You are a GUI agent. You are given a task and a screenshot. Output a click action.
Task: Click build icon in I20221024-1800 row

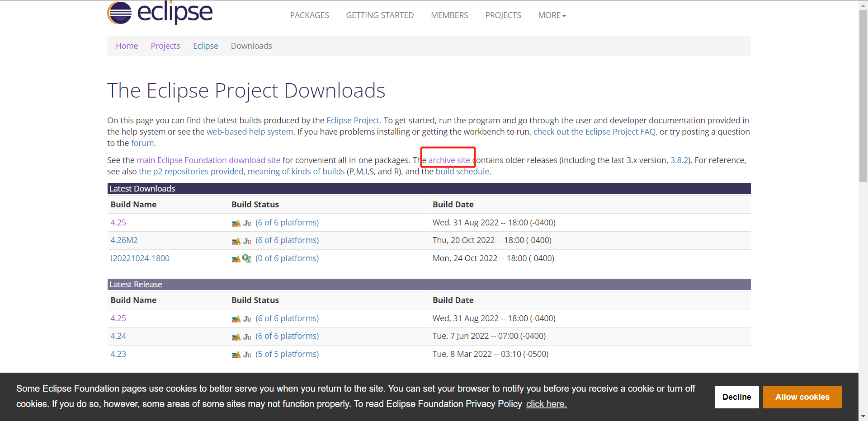[x=236, y=259]
